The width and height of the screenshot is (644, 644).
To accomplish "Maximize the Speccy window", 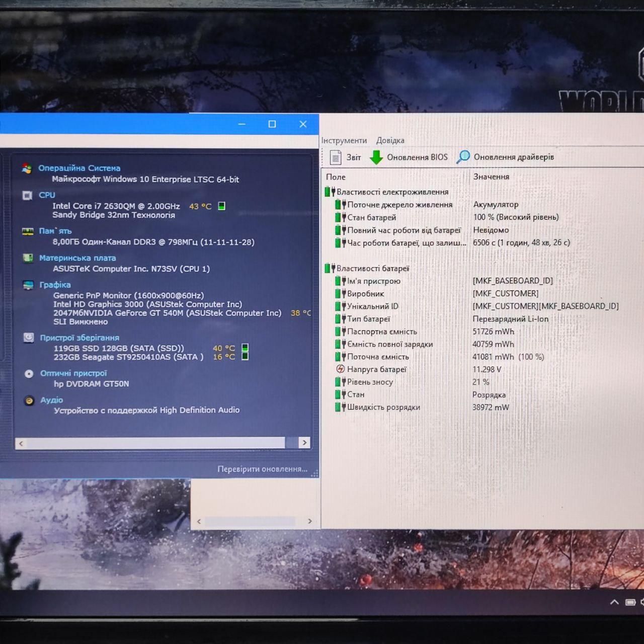I will point(272,124).
